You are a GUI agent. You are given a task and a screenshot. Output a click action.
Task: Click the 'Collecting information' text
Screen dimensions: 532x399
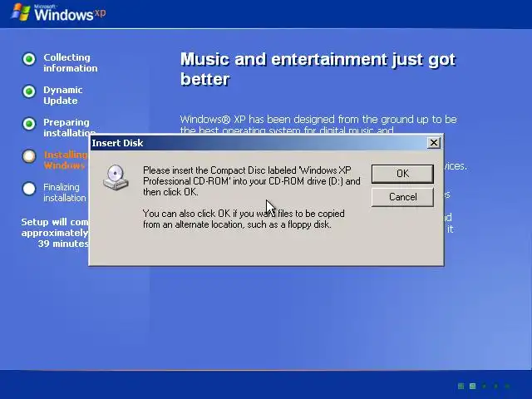[70, 63]
